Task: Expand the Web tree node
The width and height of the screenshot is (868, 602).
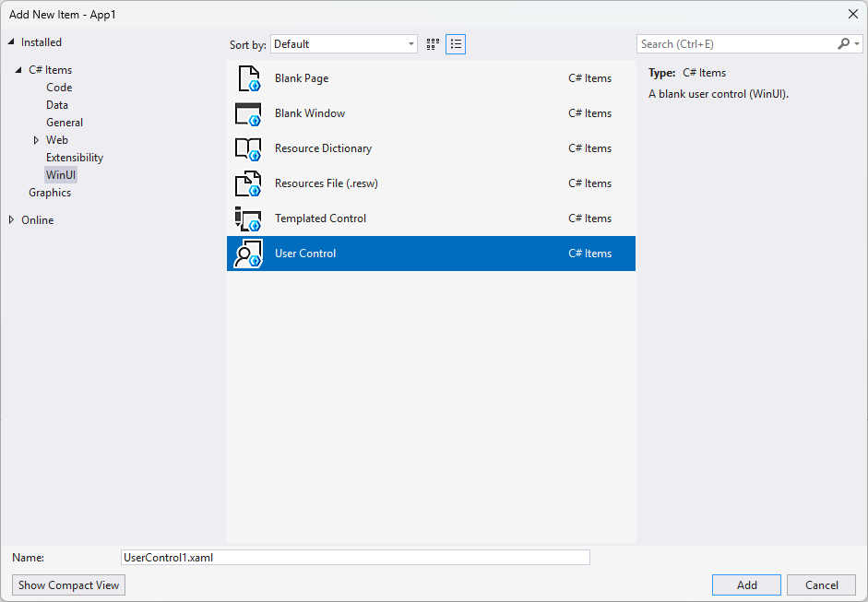Action: pos(36,139)
